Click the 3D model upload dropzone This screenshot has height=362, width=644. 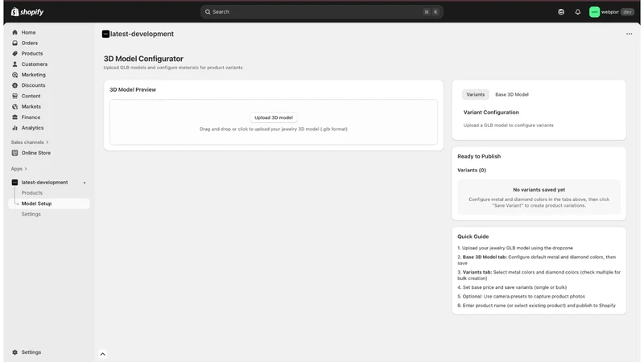[274, 122]
